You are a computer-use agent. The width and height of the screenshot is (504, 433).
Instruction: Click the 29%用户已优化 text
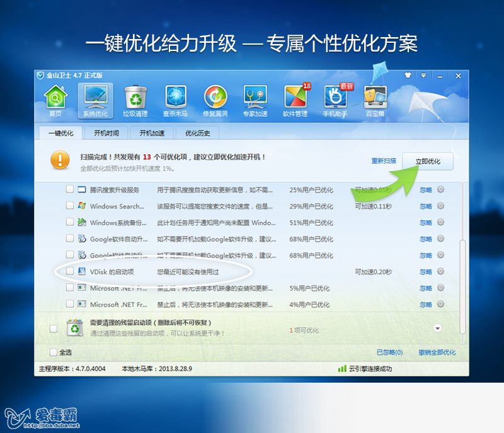click(311, 206)
